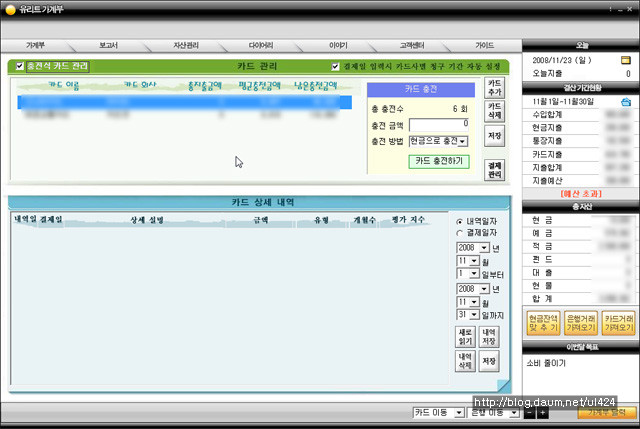Click the 카드 회사 column header
640x429 pixels.
(140, 85)
